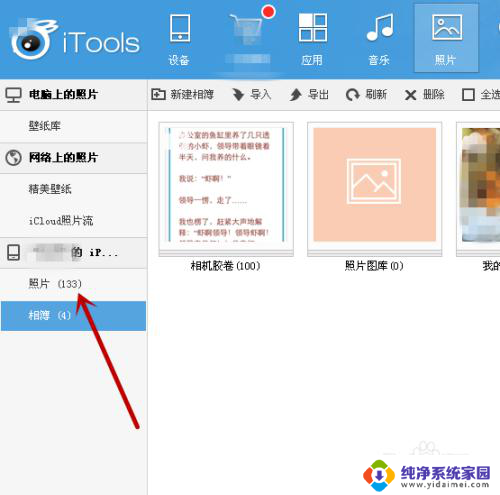Open the shopping cart store tab
Image resolution: width=500 pixels, height=495 pixels.
[248, 39]
